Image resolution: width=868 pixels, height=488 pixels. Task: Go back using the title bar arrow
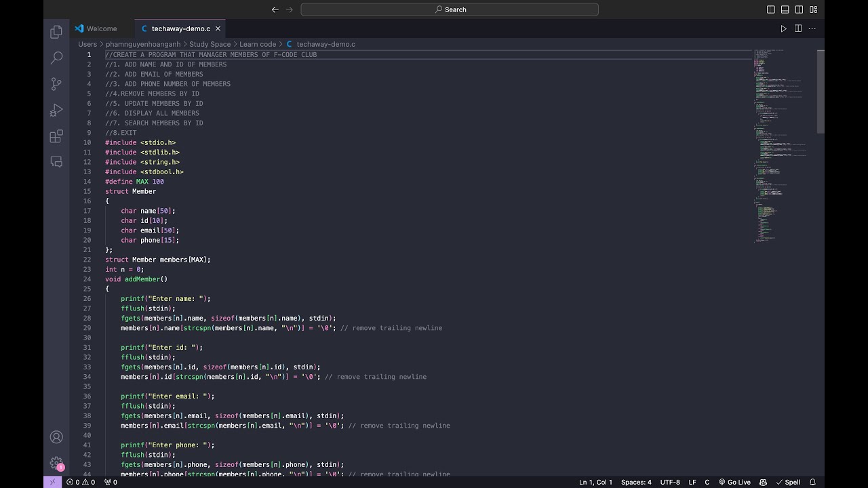275,9
